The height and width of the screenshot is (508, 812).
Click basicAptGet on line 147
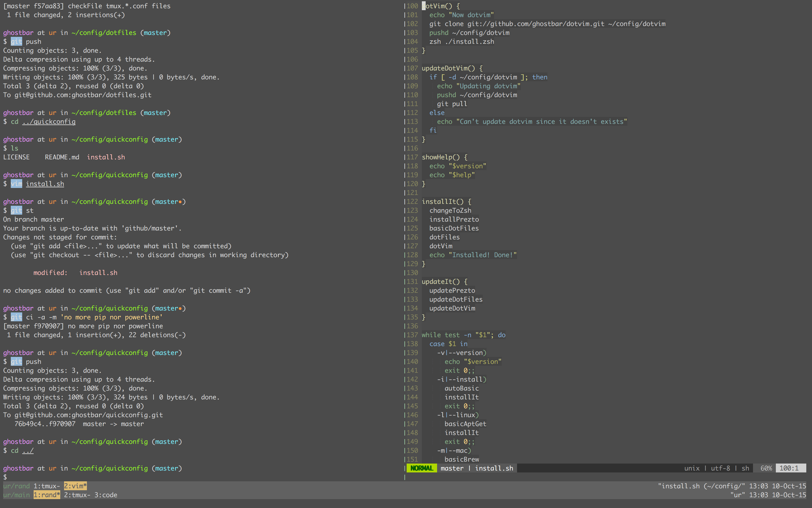[x=465, y=424]
